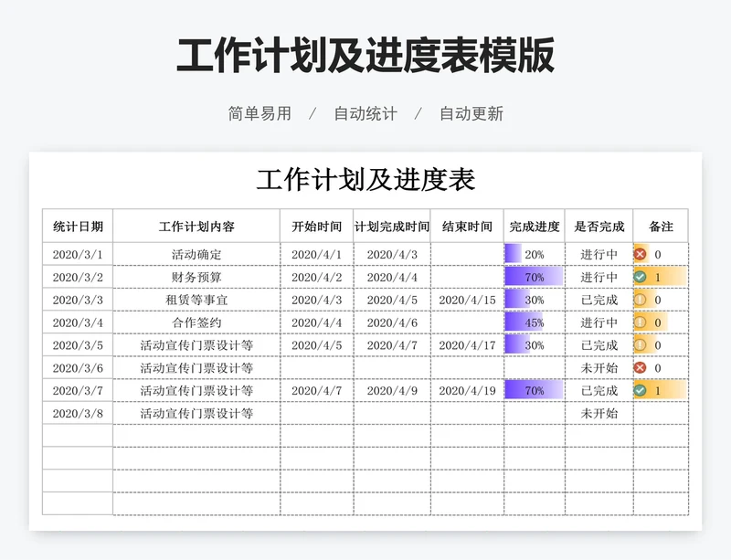Screen dimensions: 731x560
Task: Click the 开始时间 column header
Action: click(x=316, y=227)
